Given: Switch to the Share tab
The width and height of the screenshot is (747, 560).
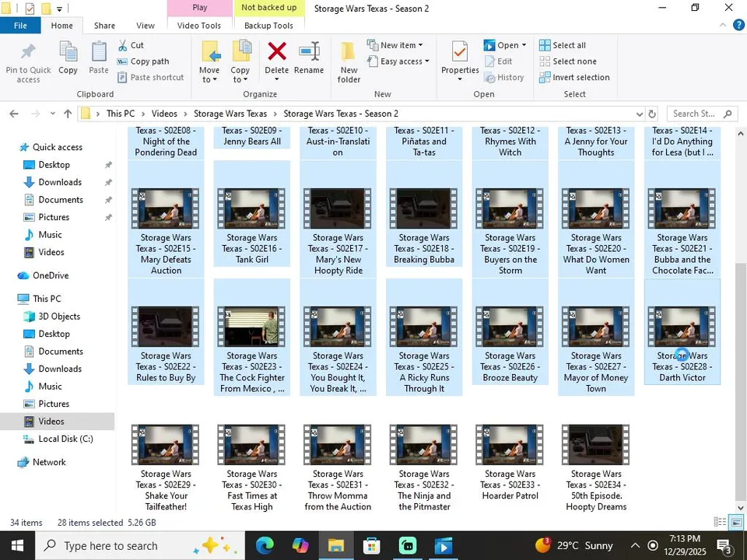Looking at the screenshot, I should 104,26.
